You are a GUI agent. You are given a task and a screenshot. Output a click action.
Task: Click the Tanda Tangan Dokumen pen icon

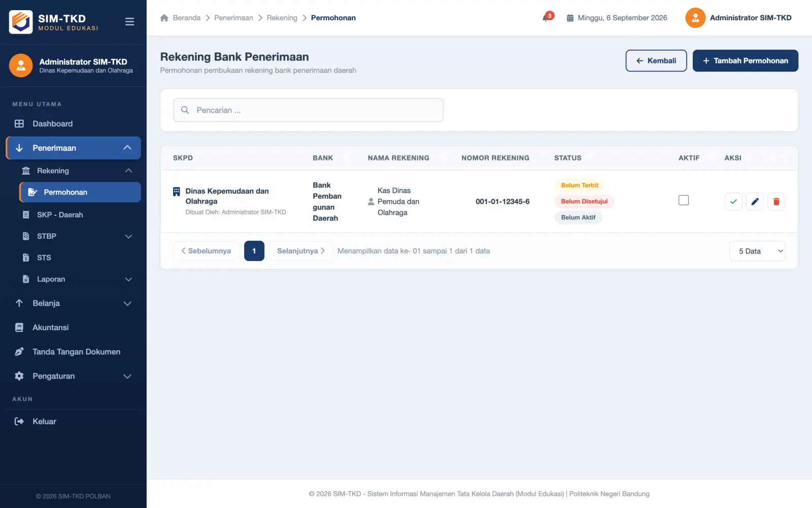click(x=19, y=352)
